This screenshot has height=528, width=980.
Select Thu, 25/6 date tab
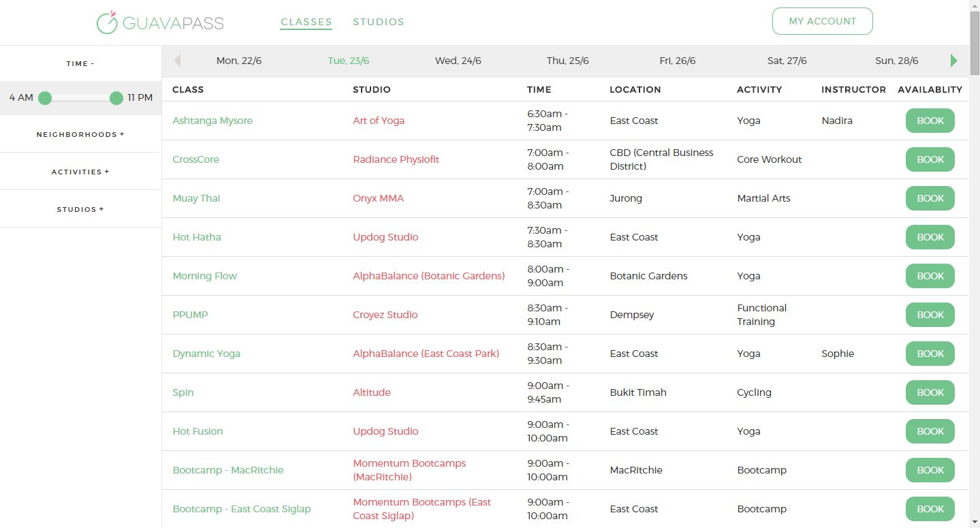(x=568, y=61)
